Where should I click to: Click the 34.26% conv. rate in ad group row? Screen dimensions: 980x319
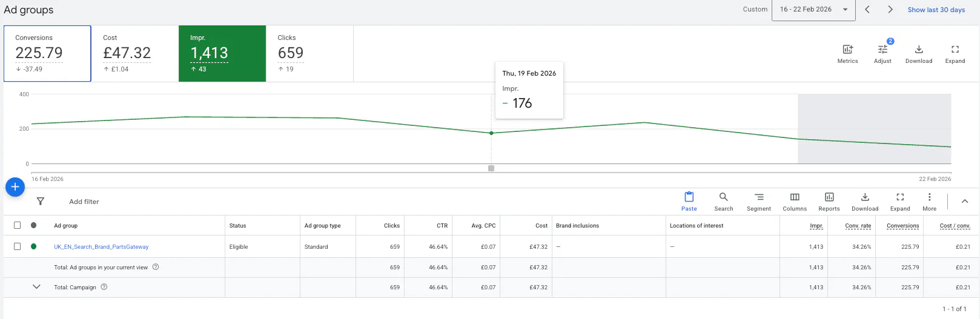861,247
